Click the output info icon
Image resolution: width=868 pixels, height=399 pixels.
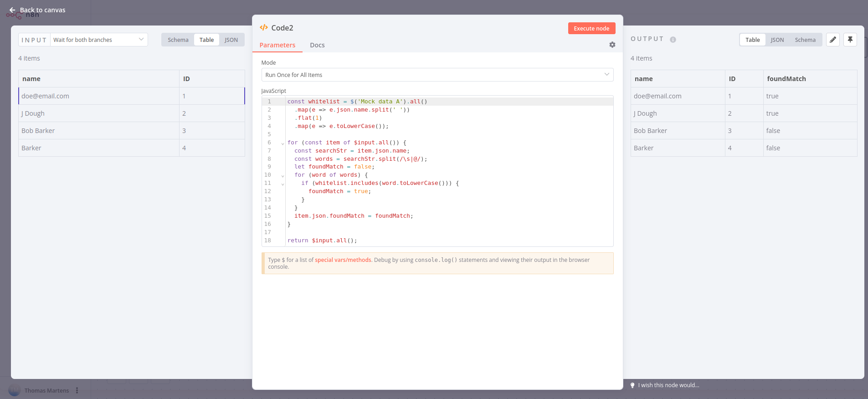pyautogui.click(x=673, y=40)
